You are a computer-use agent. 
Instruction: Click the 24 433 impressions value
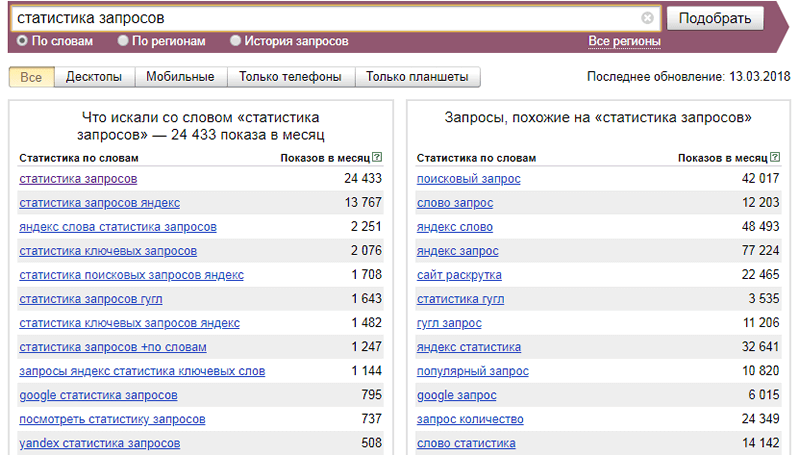pos(363,179)
